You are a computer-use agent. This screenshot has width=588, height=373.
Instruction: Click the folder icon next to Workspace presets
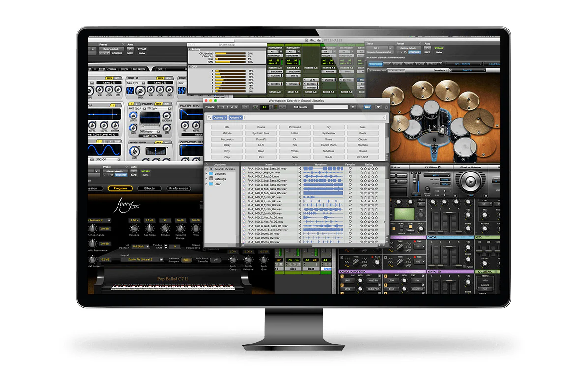click(245, 107)
